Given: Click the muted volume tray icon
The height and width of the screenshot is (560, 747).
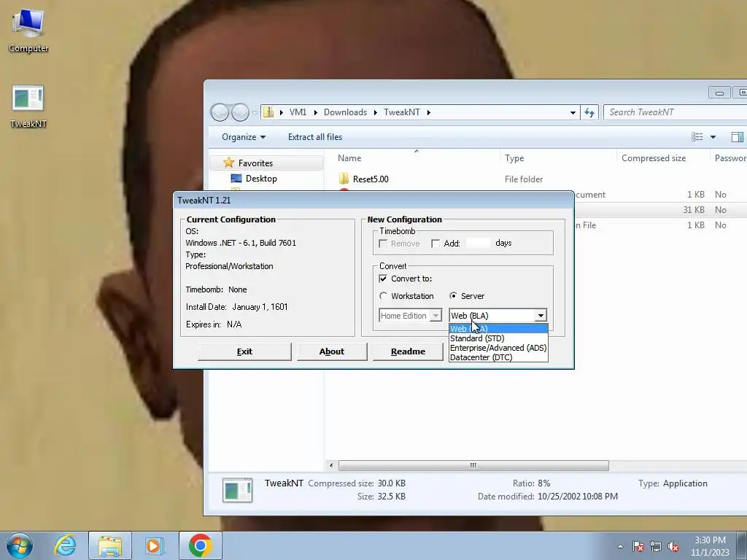Looking at the screenshot, I should click(x=673, y=546).
